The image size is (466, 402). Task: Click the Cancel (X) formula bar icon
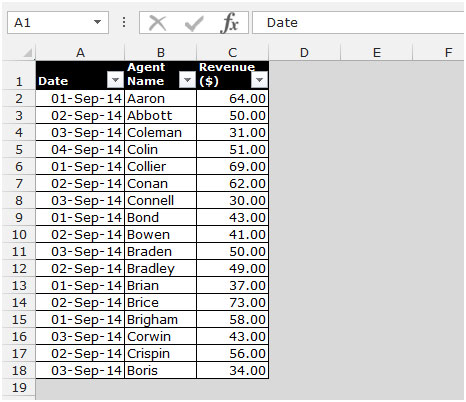pyautogui.click(x=157, y=23)
